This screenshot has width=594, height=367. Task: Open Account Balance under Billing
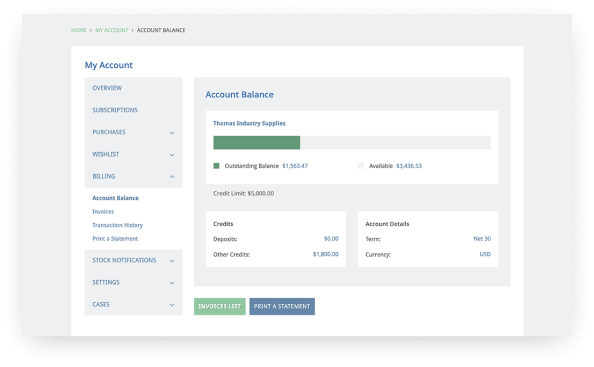pos(116,198)
